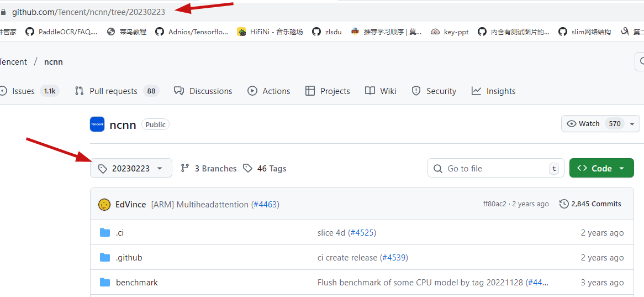644x297 pixels.
Task: Click the Discussions speech bubble icon
Action: click(178, 91)
